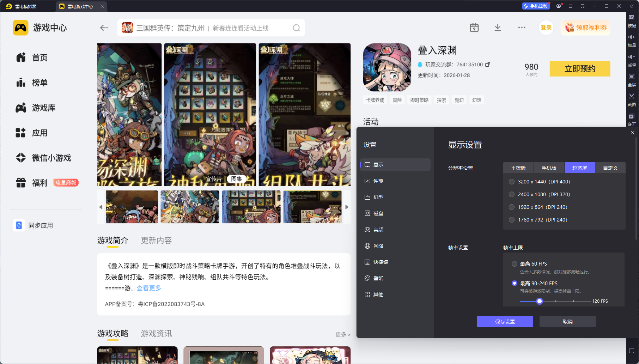Open the three-dots more options menu
The image size is (639, 364).
tap(522, 28)
